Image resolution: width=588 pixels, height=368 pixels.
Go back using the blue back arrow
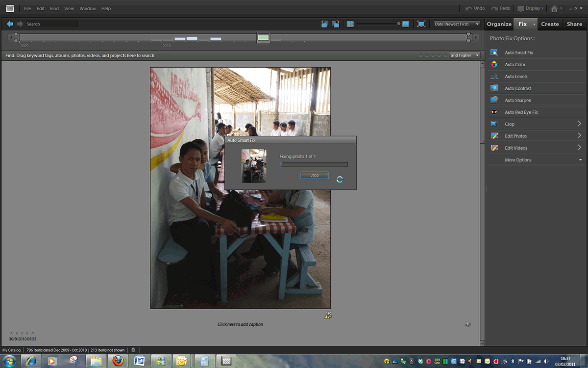(x=10, y=24)
